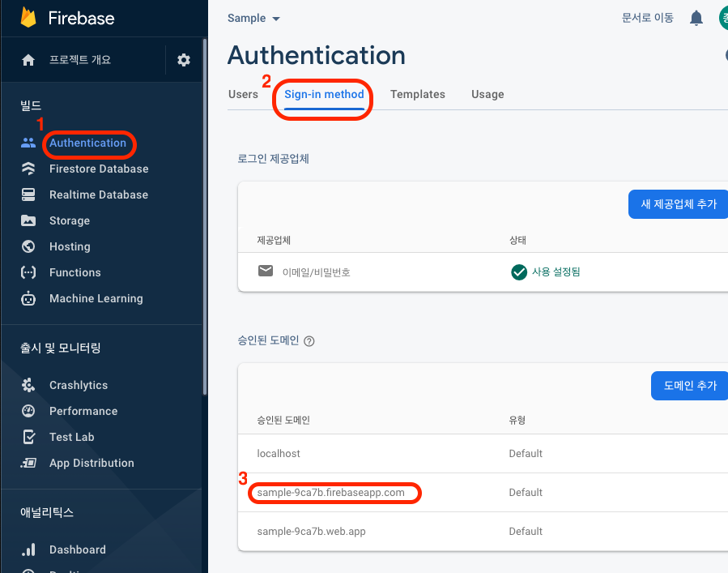Click the green enabled checkmark icon
The width and height of the screenshot is (728, 573).
tap(519, 272)
